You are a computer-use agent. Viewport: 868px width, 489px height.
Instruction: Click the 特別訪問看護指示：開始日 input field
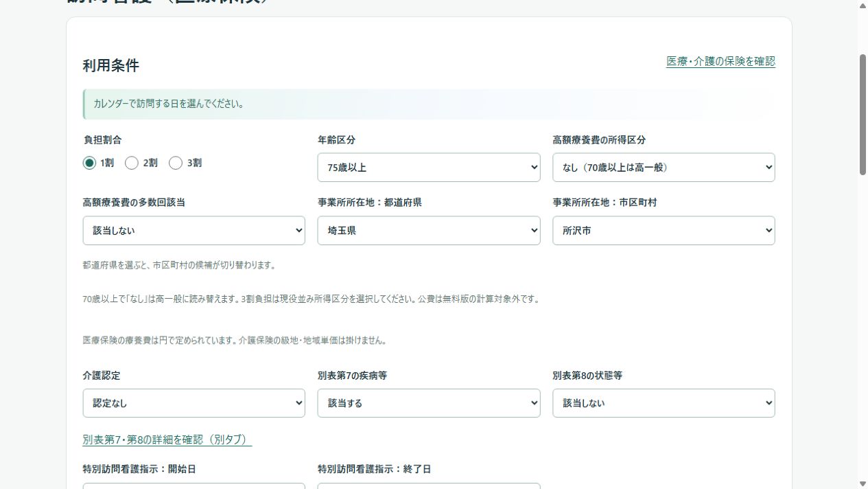(x=194, y=486)
